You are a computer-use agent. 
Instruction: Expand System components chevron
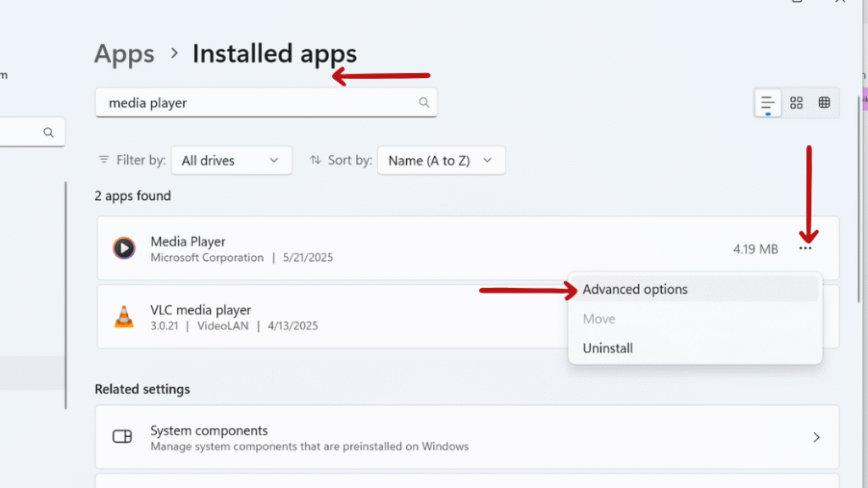tap(816, 437)
